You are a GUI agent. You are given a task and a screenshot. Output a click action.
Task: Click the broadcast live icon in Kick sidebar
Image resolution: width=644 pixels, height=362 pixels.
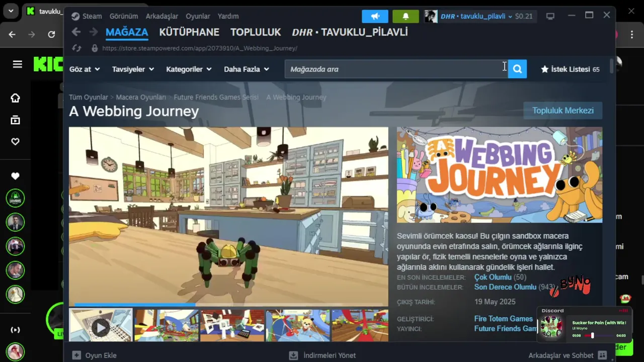[x=15, y=330]
